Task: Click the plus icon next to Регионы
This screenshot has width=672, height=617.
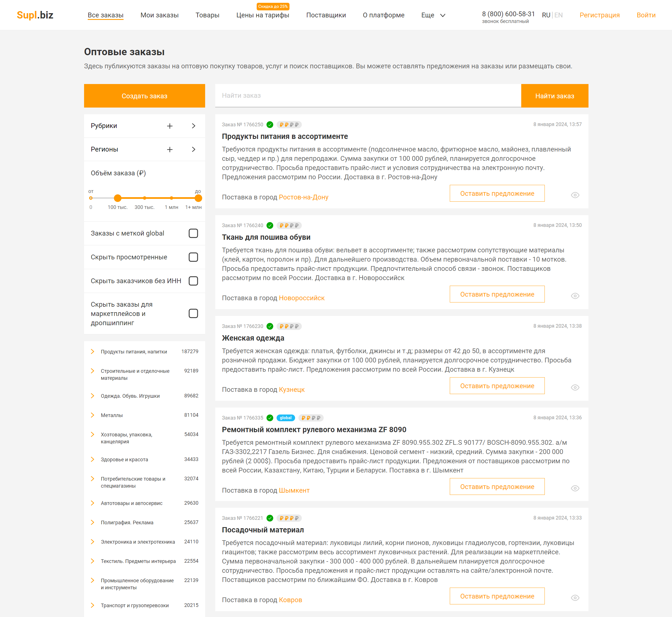Action: tap(170, 149)
